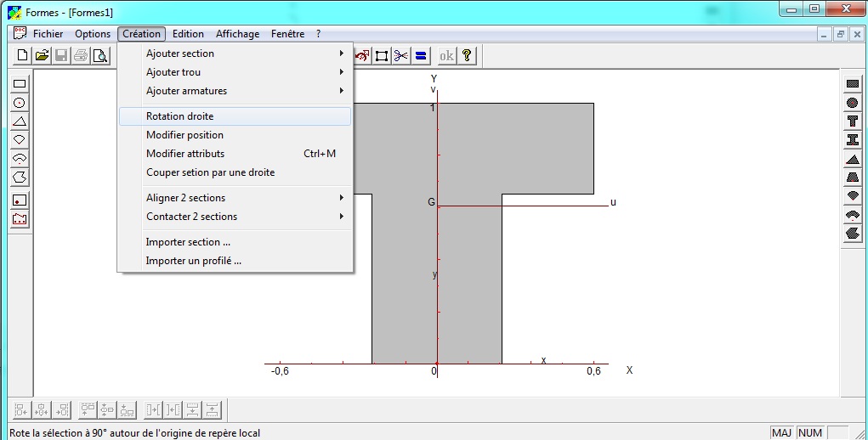
Task: Select the point-in-rectangle reinforcement tool
Action: point(20,200)
